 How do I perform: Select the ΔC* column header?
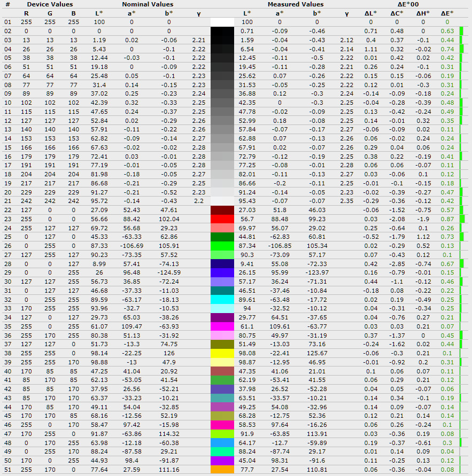397,13
